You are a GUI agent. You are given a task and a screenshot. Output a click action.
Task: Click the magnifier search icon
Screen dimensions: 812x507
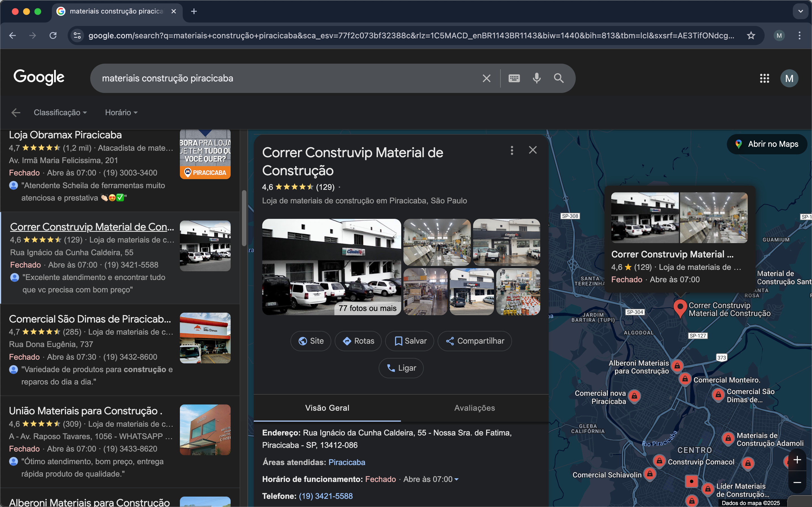559,78
